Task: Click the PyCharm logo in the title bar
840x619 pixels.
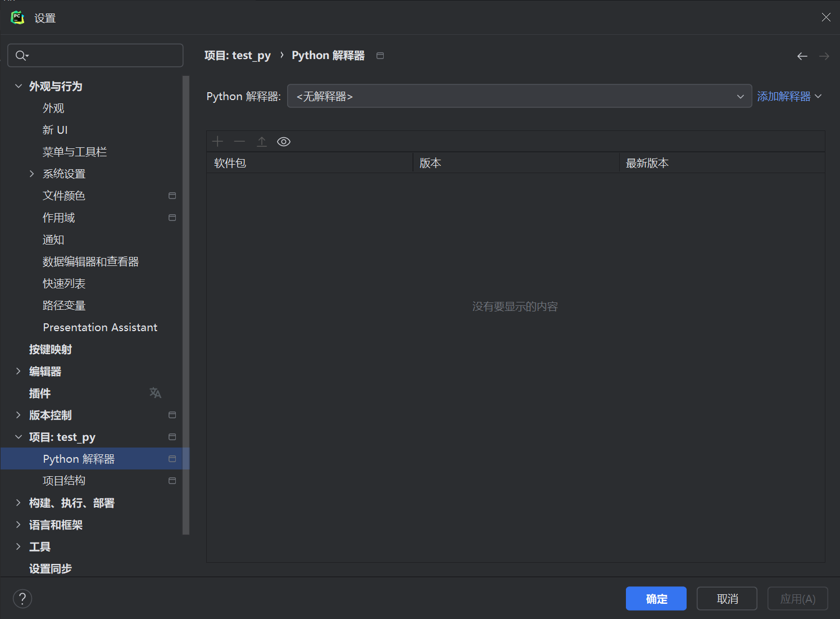Action: tap(17, 17)
